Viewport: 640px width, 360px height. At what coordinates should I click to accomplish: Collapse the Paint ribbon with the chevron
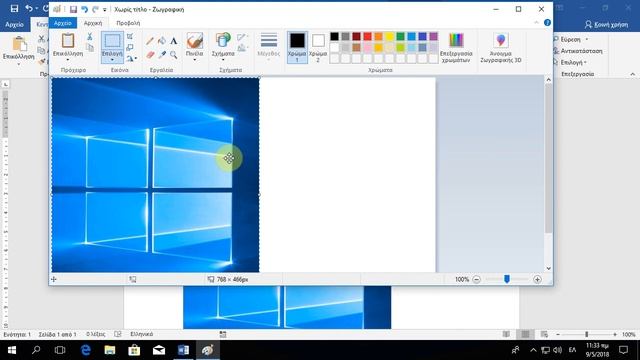[536, 23]
